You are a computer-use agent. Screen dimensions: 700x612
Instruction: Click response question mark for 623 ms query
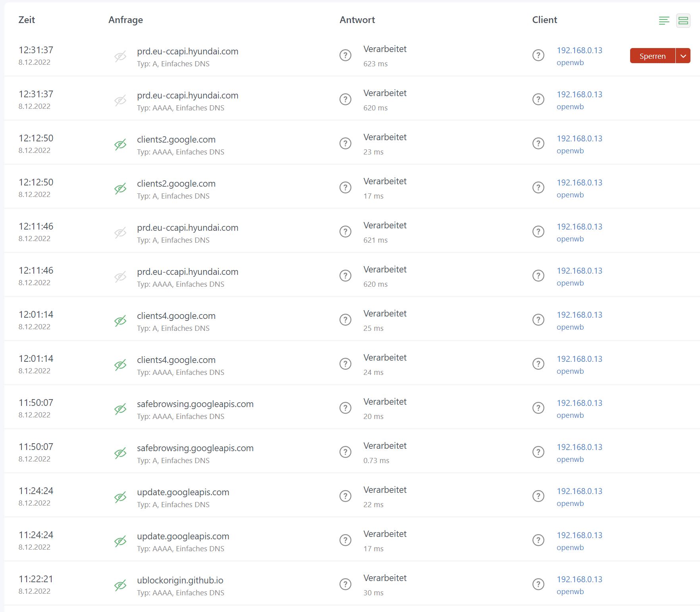click(x=345, y=55)
